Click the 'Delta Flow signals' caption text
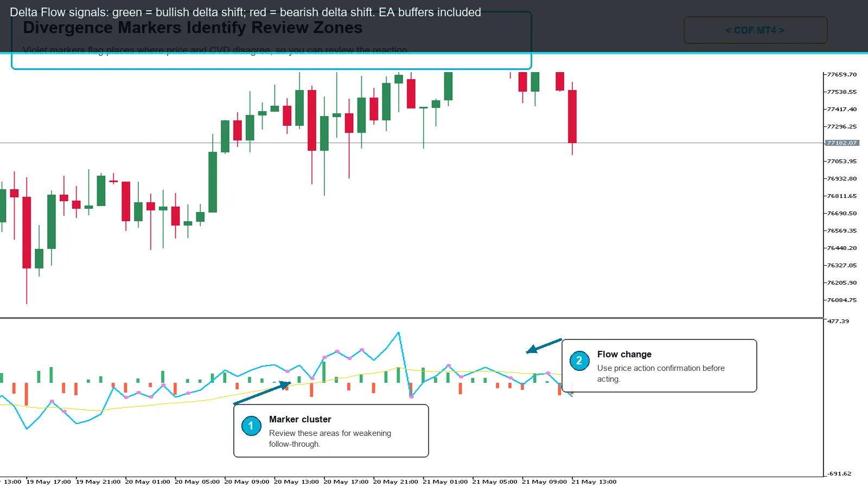This screenshot has height=488, width=868. pyautogui.click(x=245, y=12)
